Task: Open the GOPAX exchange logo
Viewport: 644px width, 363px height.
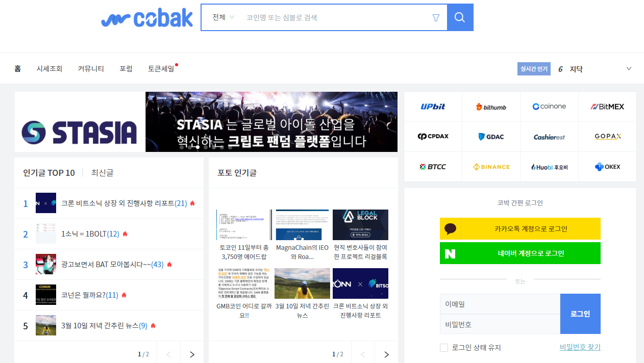Action: click(607, 137)
